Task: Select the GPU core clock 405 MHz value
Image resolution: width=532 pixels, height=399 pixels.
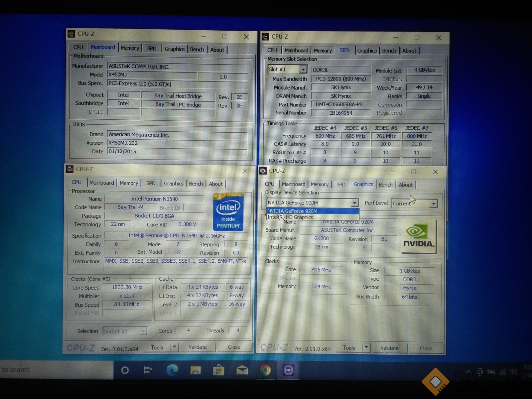Action: coord(321,270)
